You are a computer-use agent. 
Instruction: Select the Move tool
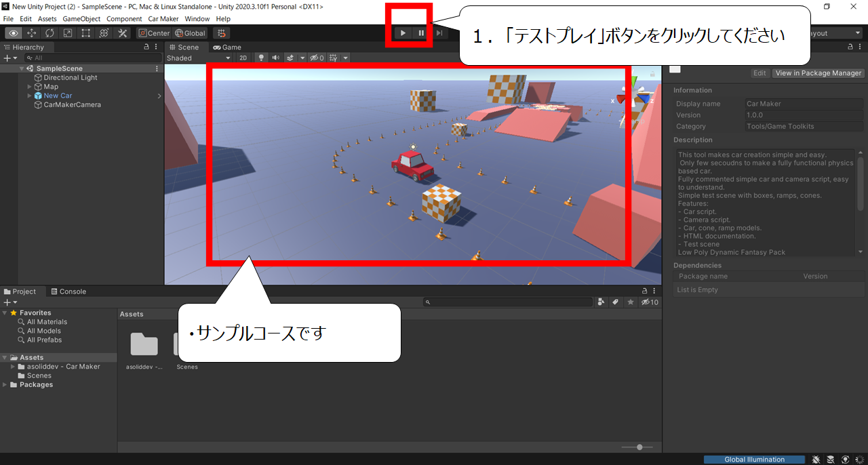[32, 33]
